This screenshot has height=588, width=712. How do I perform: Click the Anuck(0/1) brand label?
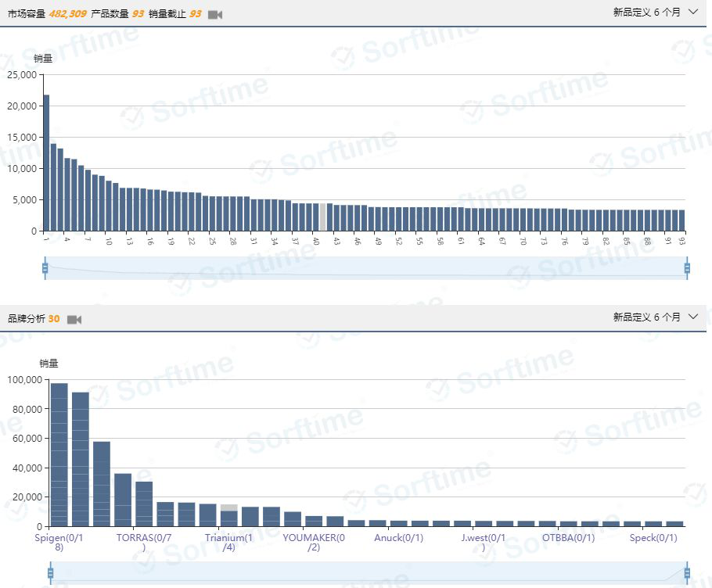pyautogui.click(x=398, y=538)
